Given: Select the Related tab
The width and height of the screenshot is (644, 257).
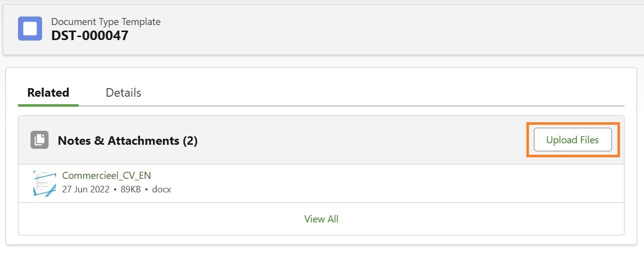Looking at the screenshot, I should [48, 93].
